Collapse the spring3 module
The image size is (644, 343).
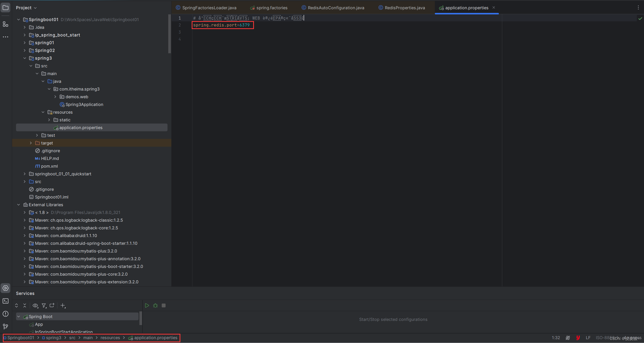tap(25, 58)
